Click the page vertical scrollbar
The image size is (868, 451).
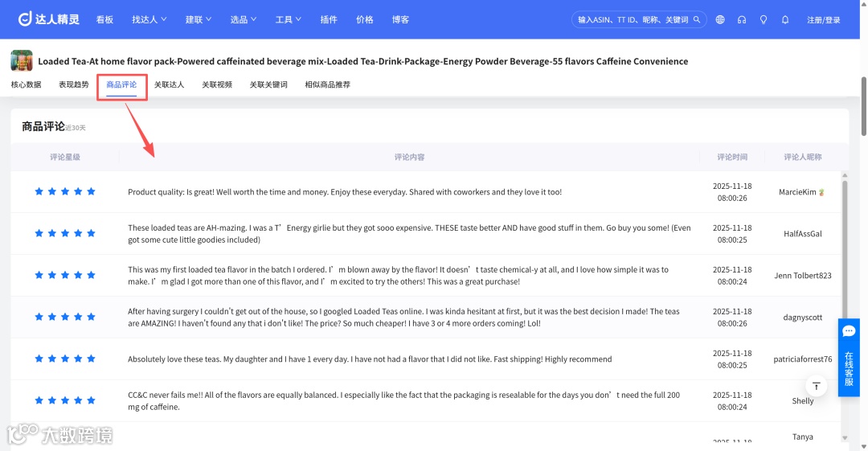pyautogui.click(x=863, y=105)
